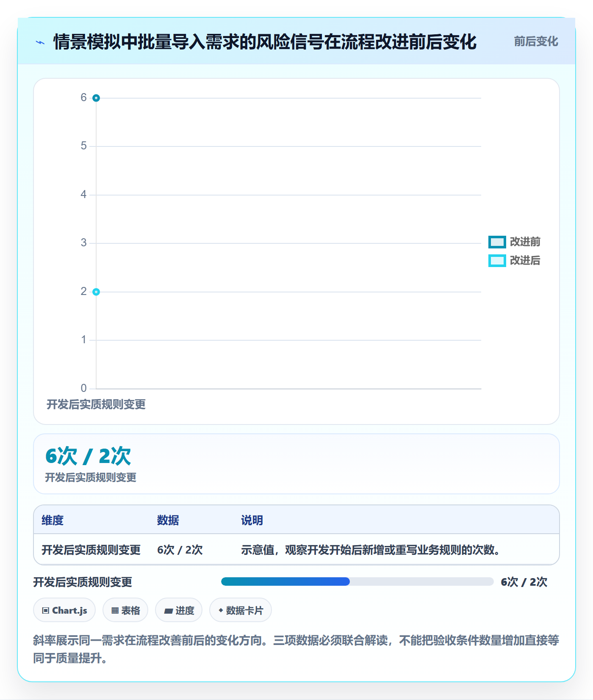Click the Chart.js chip
This screenshot has height=700, width=593.
64,610
